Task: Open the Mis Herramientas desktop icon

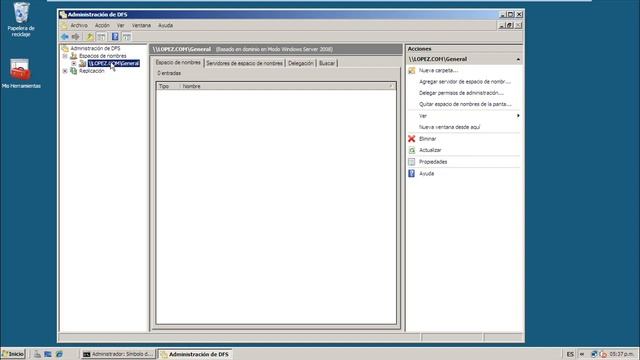Action: click(21, 73)
